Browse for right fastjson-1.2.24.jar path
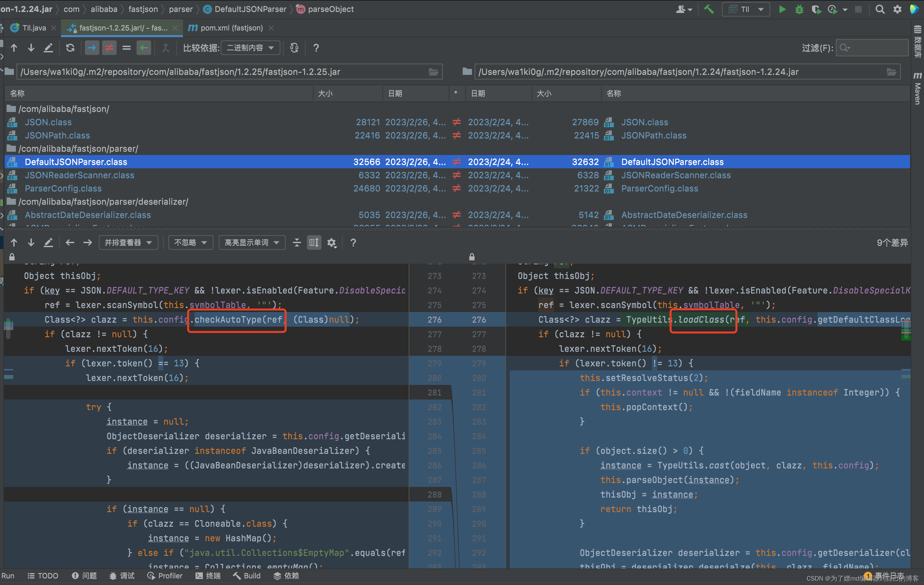 click(x=892, y=72)
